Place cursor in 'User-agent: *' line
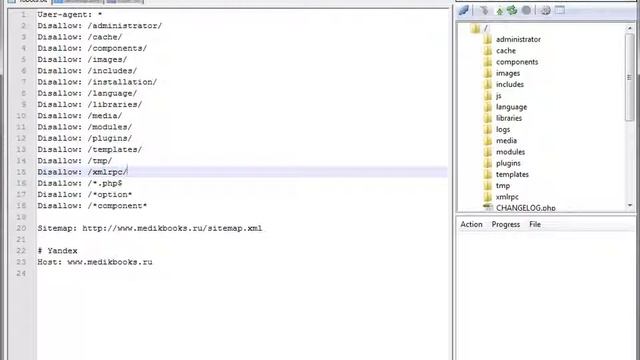The width and height of the screenshot is (640, 360). pyautogui.click(x=70, y=15)
